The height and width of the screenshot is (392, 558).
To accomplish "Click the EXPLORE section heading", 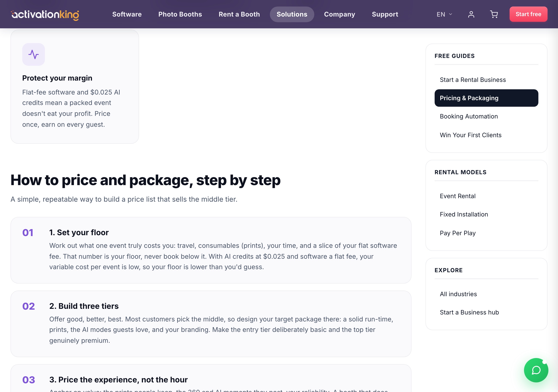I will click(x=448, y=270).
